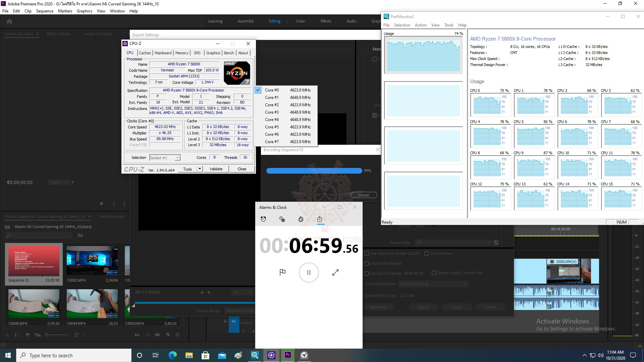Open PerfMonitor2 Selection menu
Screen dimensions: 644x362
click(x=402, y=25)
